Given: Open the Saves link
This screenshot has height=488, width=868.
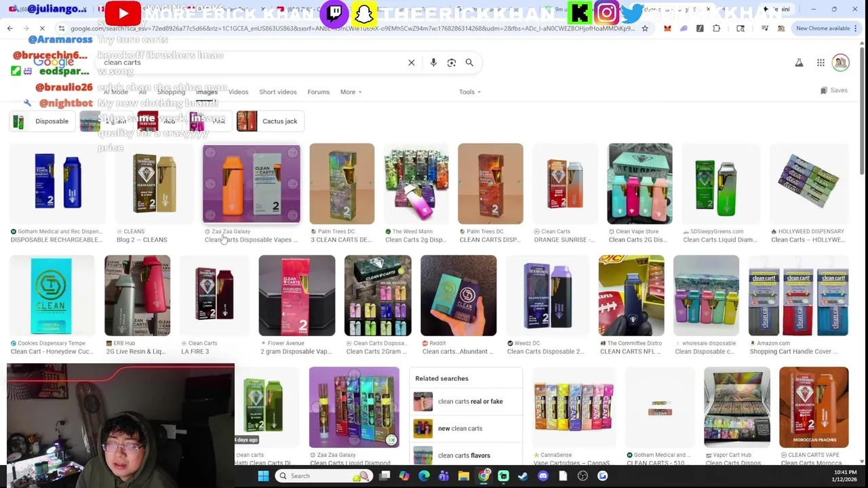Looking at the screenshot, I should pos(834,90).
